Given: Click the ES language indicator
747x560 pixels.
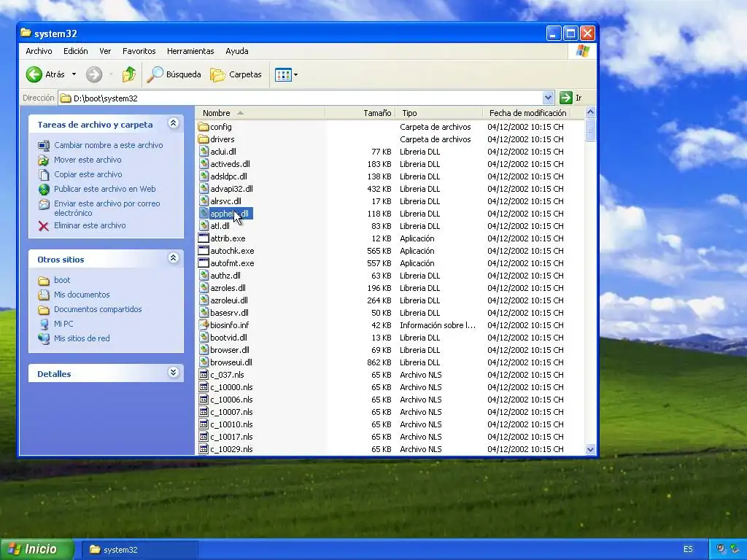Looking at the screenshot, I should click(x=688, y=549).
